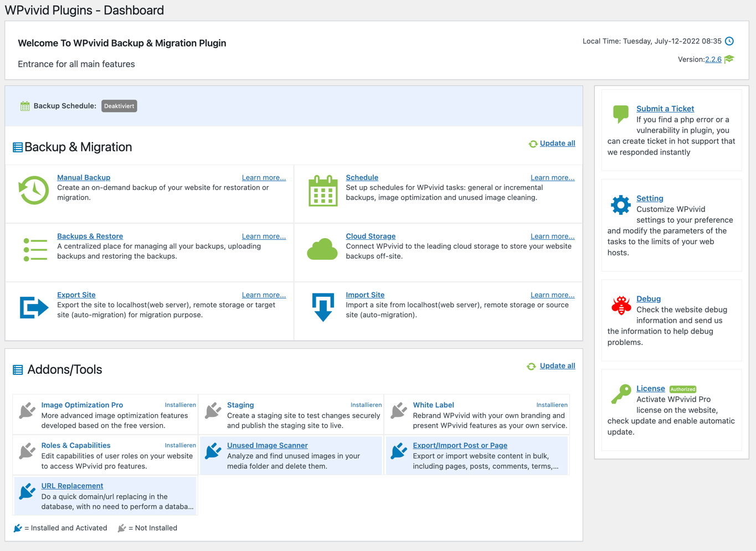Click the Manual Backup clock icon
The image size is (756, 551).
click(33, 190)
